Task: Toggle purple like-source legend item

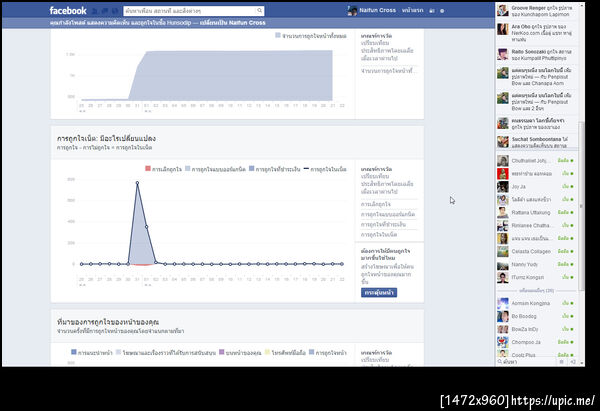Action: (x=240, y=352)
